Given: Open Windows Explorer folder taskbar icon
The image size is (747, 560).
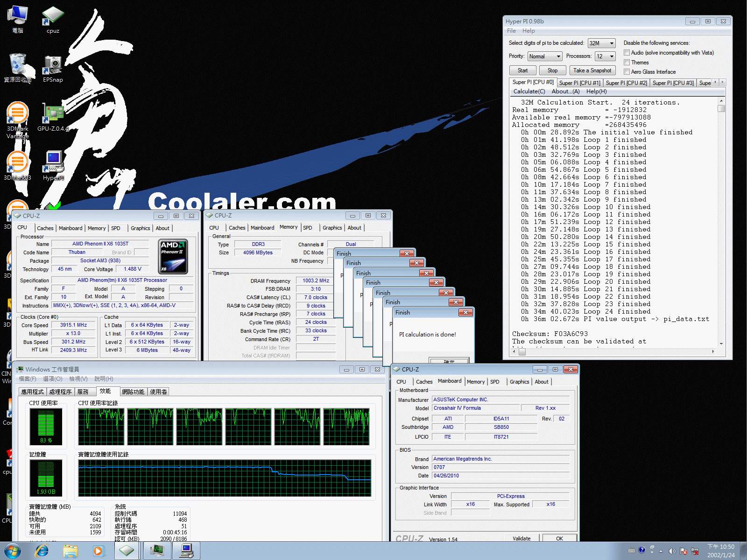Looking at the screenshot, I should pos(70,551).
